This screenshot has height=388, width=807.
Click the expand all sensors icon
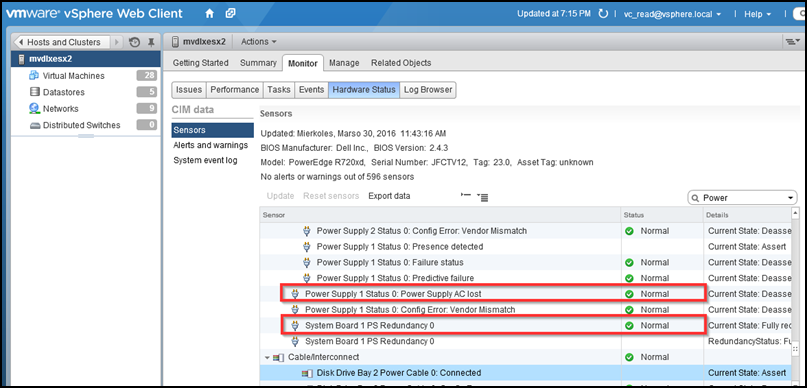483,197
